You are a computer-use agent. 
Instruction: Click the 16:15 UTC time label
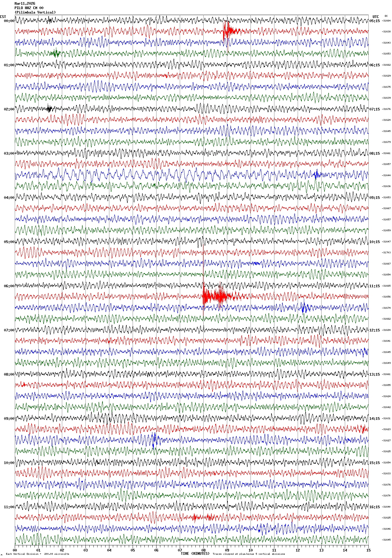click(375, 507)
